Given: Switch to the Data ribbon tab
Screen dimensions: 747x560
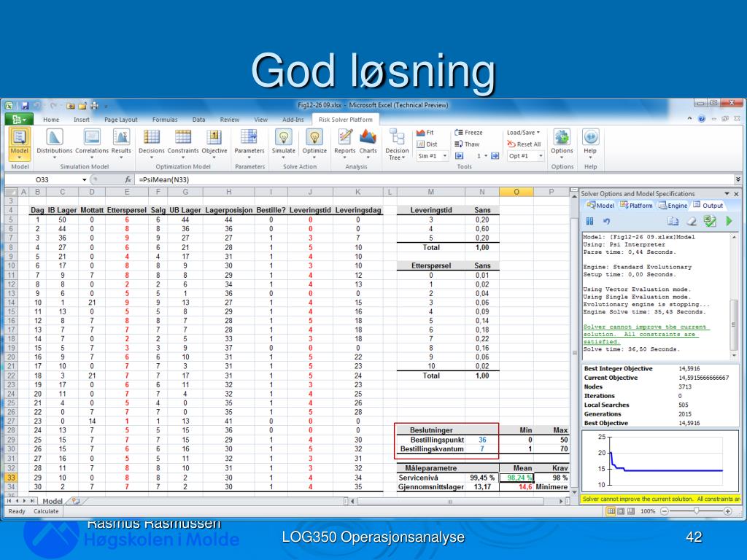Looking at the screenshot, I should coord(198,120).
